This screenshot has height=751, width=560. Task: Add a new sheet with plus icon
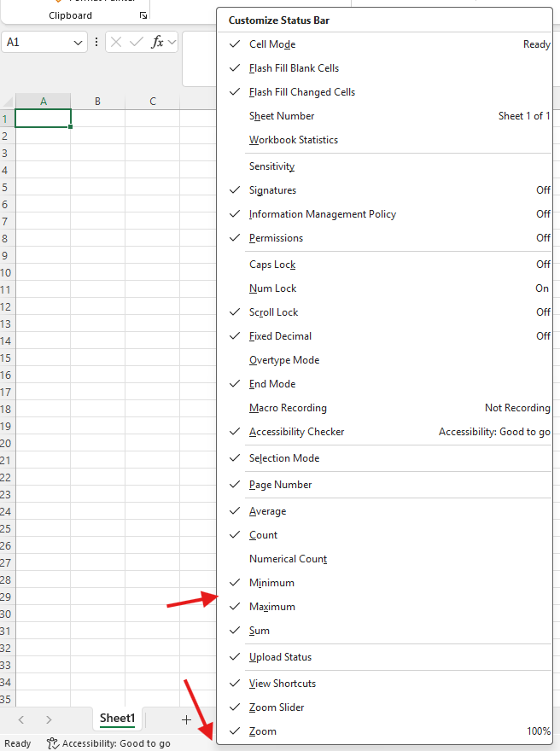pos(186,719)
